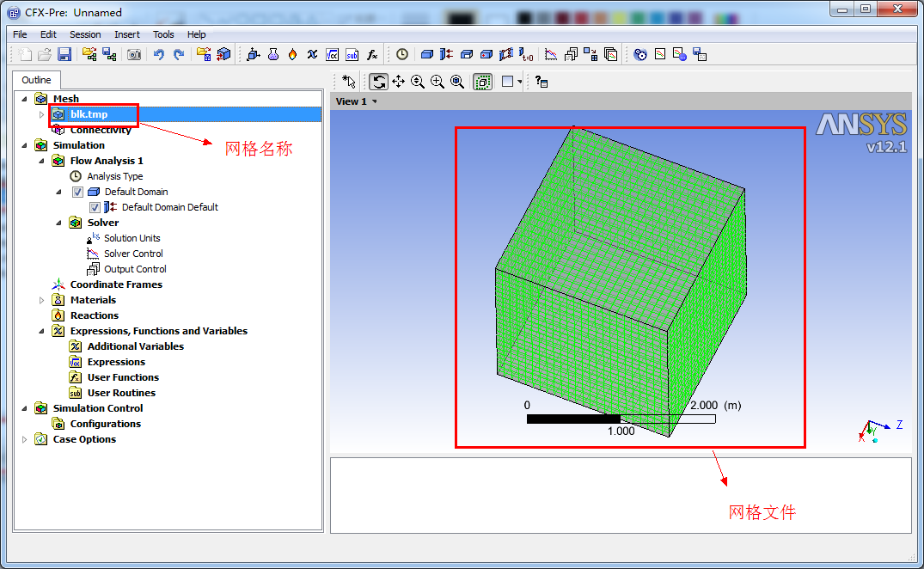Click the Outline tab
924x569 pixels.
click(x=37, y=80)
